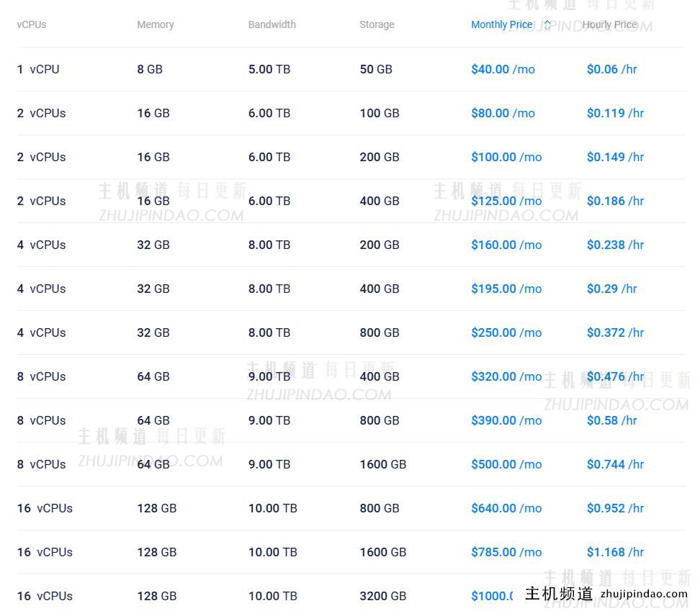700x611 pixels.
Task: Select the $100.00 /mo price
Action: 507,157
